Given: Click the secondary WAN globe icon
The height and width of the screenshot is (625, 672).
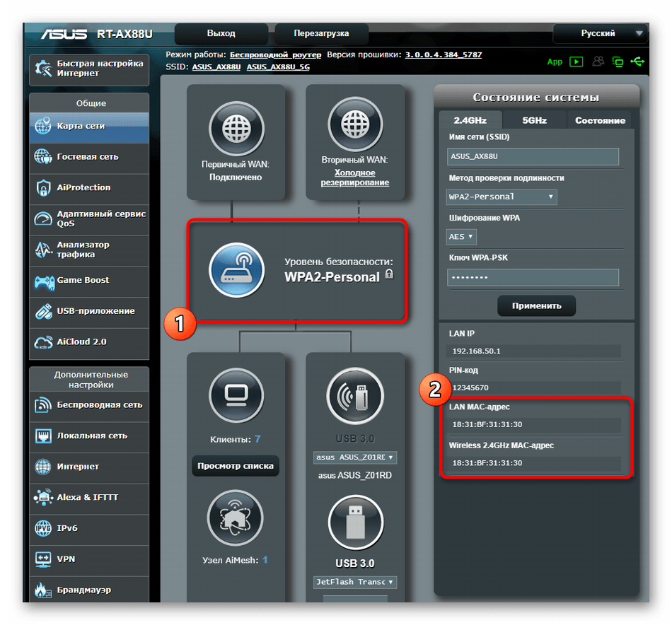Looking at the screenshot, I should coord(355,129).
